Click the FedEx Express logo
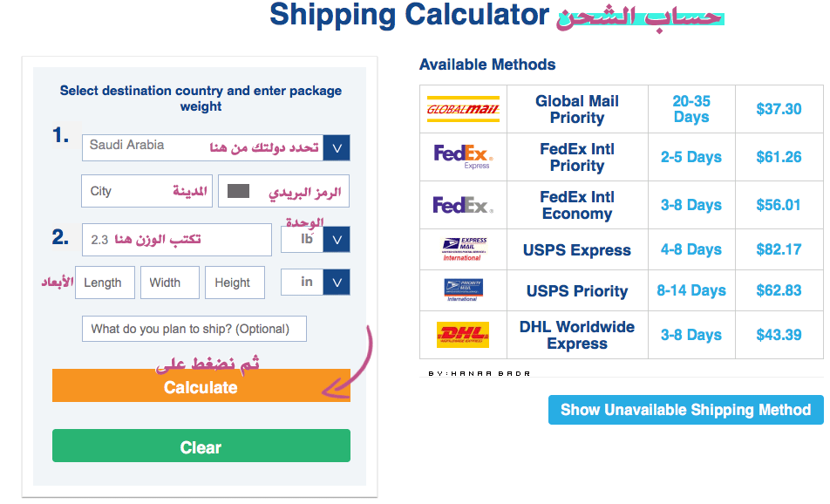The height and width of the screenshot is (504, 830). coord(463,157)
